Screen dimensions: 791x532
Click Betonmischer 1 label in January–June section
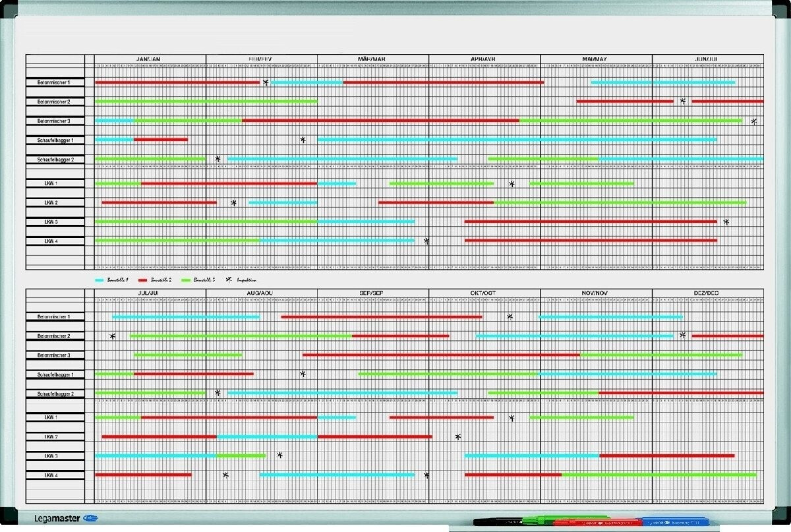coord(55,82)
